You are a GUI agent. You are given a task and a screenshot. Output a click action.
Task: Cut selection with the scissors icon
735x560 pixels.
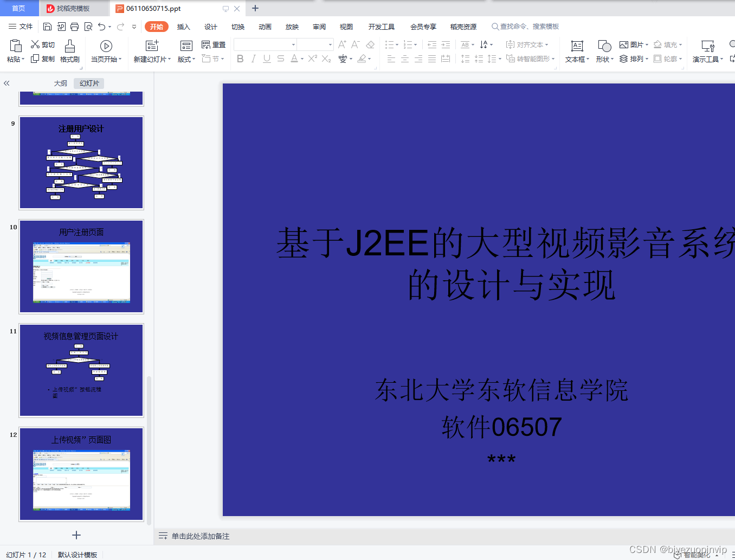pyautogui.click(x=35, y=44)
